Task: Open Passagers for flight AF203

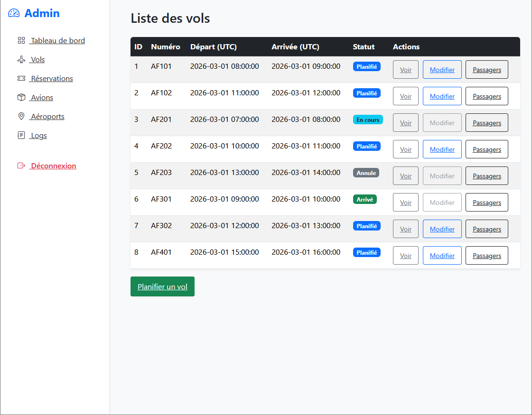Action: [486, 175]
